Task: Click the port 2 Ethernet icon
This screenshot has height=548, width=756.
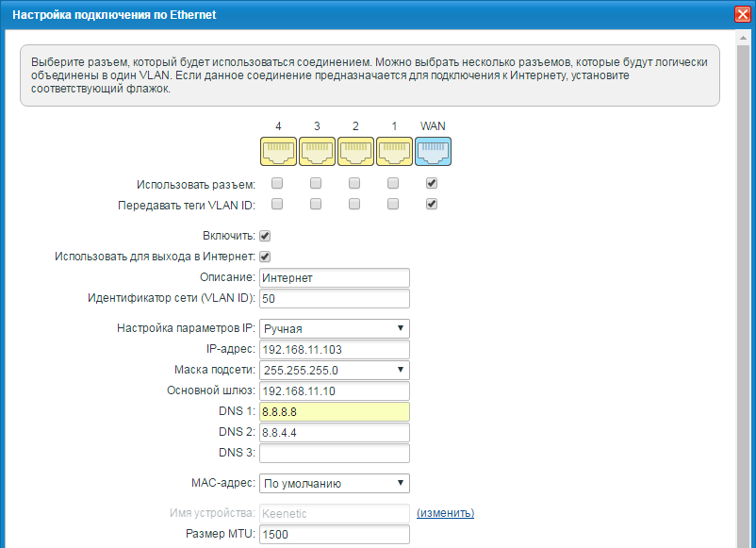Action: tap(355, 151)
